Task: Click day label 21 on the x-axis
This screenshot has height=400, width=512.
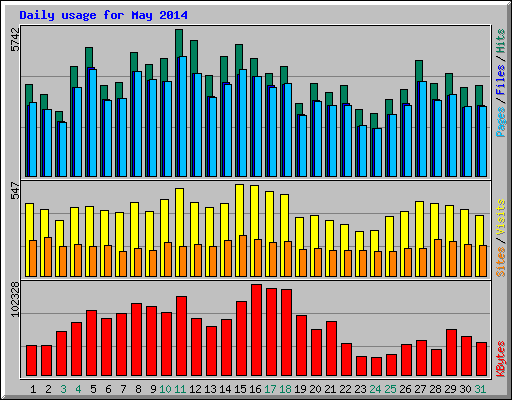Action: coord(330,389)
